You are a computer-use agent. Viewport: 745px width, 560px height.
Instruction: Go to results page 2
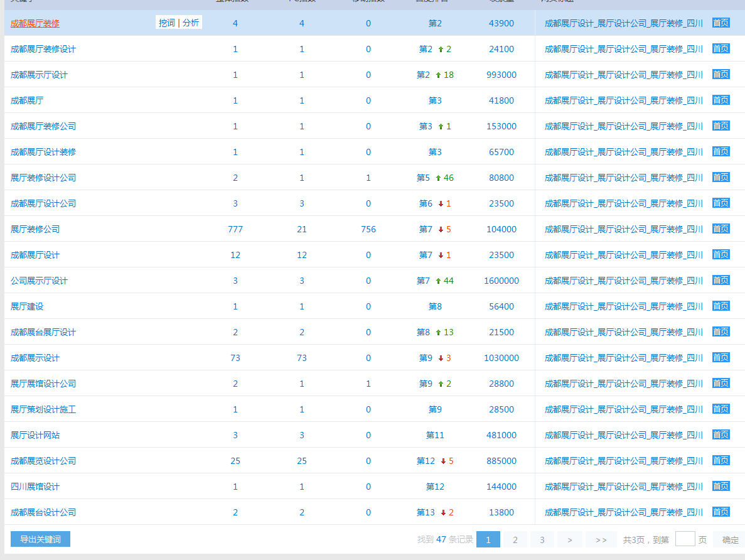515,539
